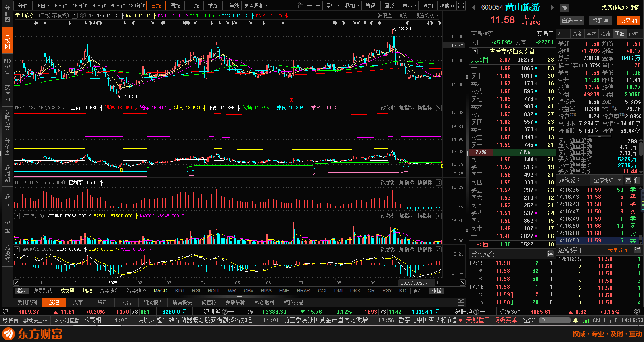Open help icon beside 查看完整档买卖盘
644x342 pixels.
click(x=475, y=52)
